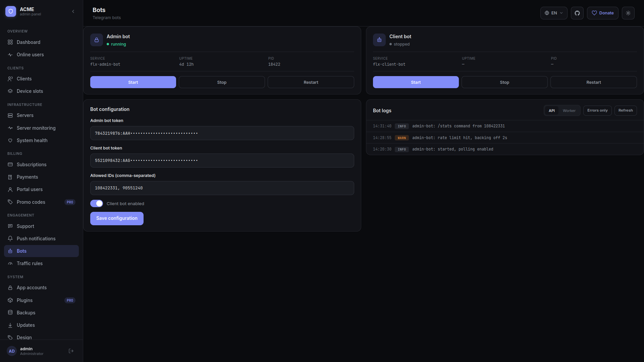The height and width of the screenshot is (362, 644).
Task: Open the GitHub repository icon
Action: (577, 13)
